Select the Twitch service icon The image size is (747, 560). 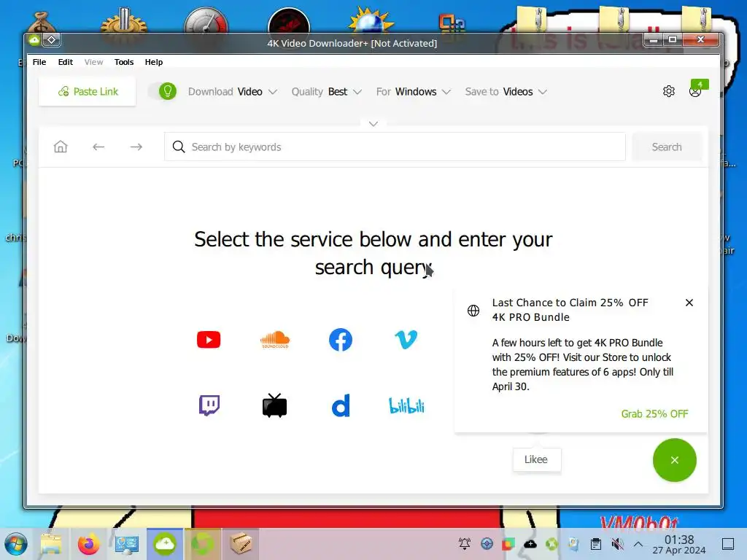coord(209,405)
